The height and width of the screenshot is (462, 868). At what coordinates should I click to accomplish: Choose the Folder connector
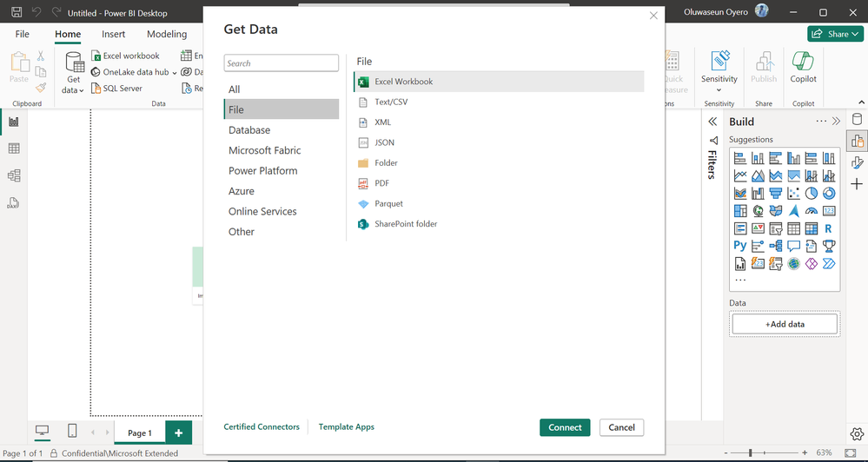point(499,163)
